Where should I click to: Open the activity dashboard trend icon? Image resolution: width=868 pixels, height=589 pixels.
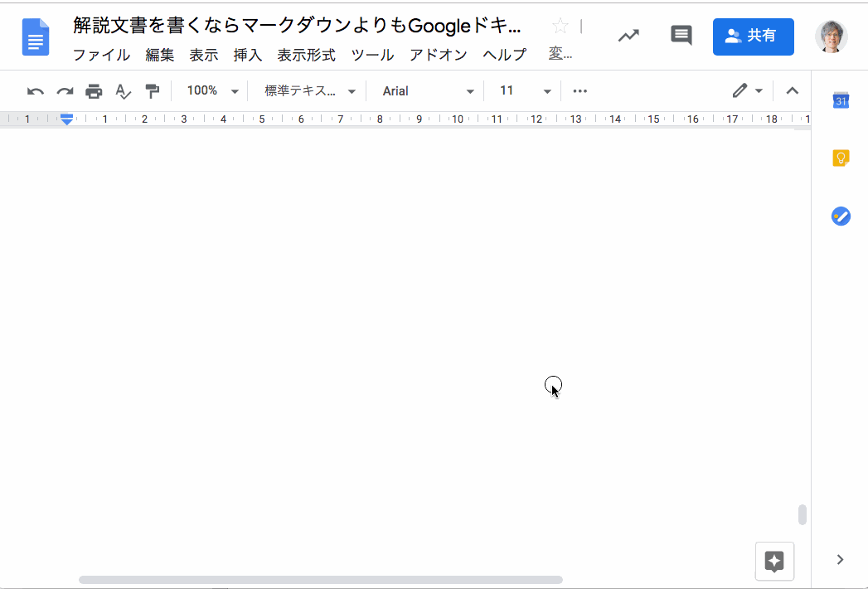click(x=628, y=36)
